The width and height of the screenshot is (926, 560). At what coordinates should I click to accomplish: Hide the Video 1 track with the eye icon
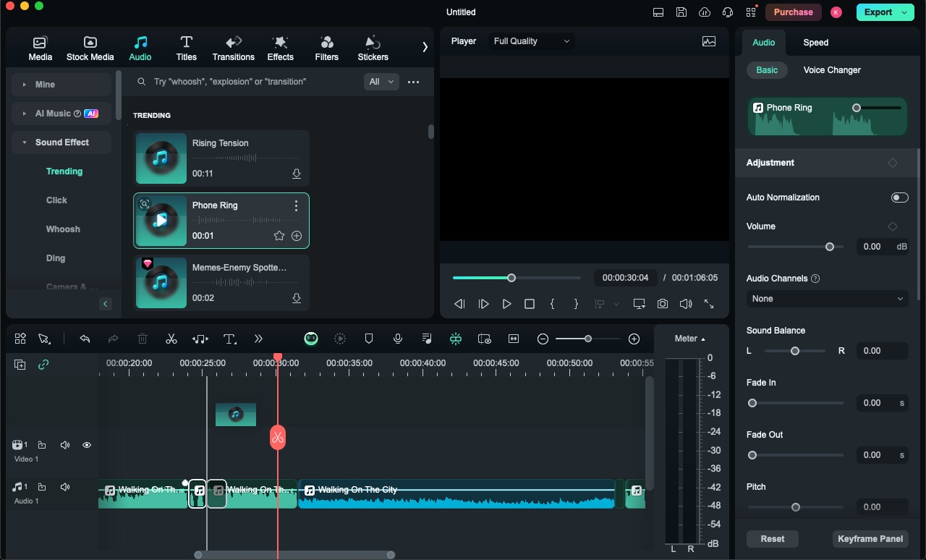tap(87, 445)
